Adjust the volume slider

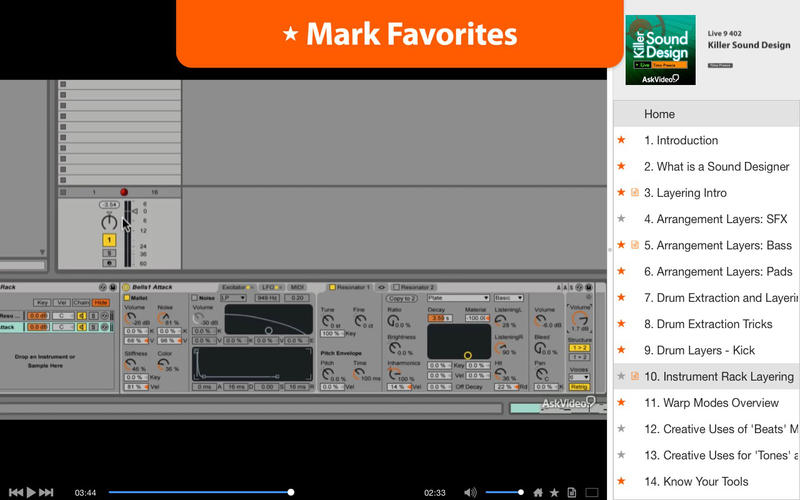coord(503,492)
